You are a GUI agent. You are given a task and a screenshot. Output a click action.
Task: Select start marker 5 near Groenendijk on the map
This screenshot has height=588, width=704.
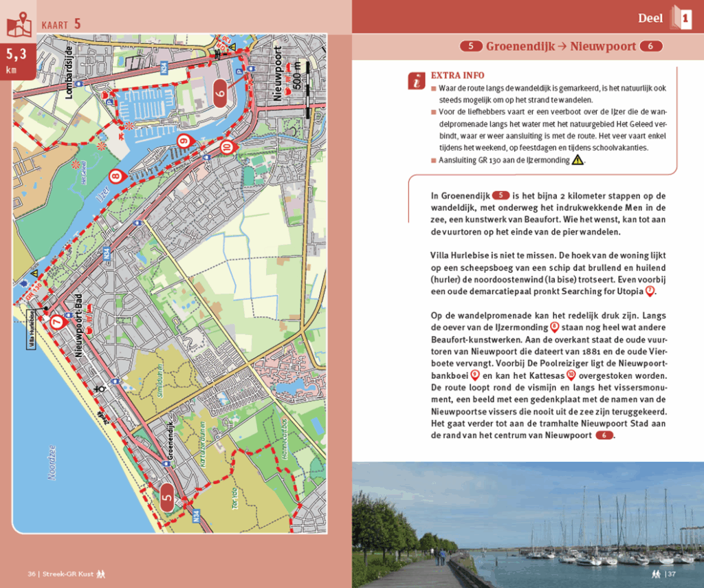click(167, 497)
